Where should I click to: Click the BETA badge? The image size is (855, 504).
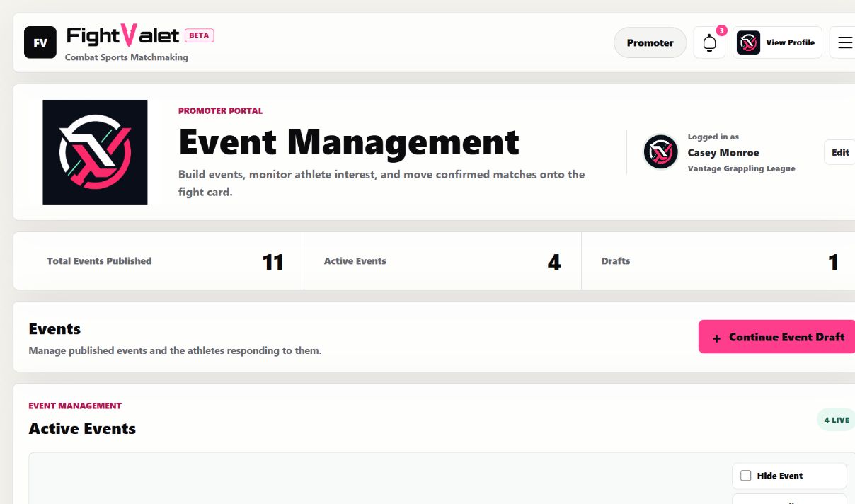pos(200,35)
